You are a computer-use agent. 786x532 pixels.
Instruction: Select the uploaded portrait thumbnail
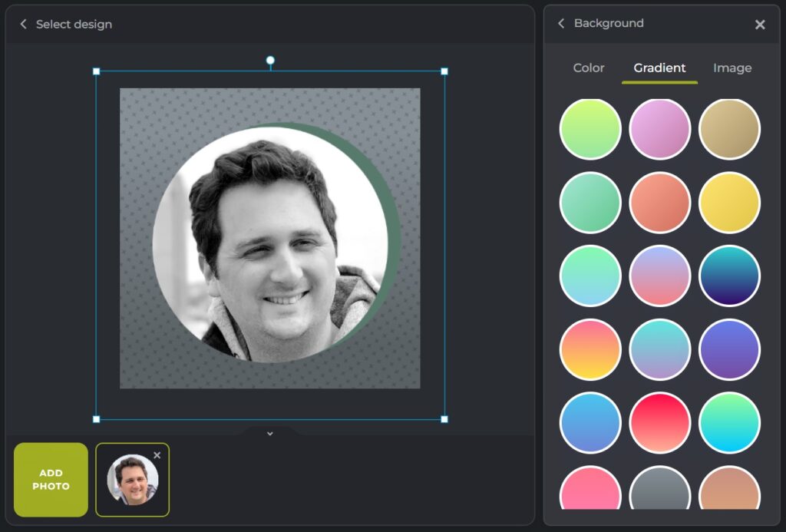tap(131, 481)
